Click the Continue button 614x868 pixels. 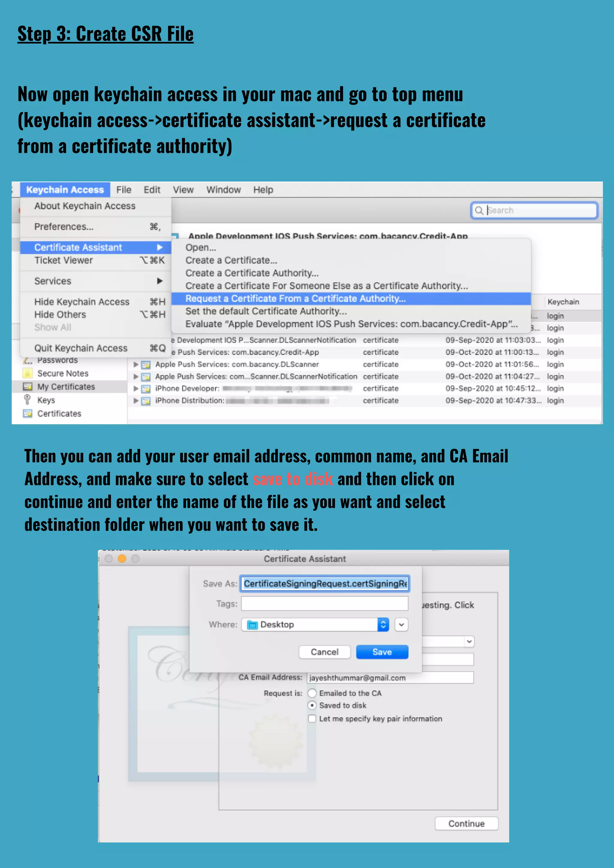466,824
